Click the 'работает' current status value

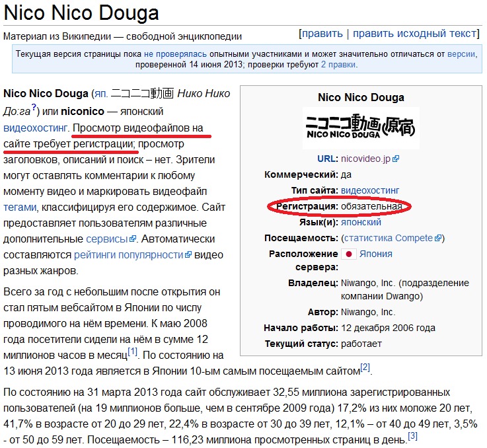[x=361, y=344]
